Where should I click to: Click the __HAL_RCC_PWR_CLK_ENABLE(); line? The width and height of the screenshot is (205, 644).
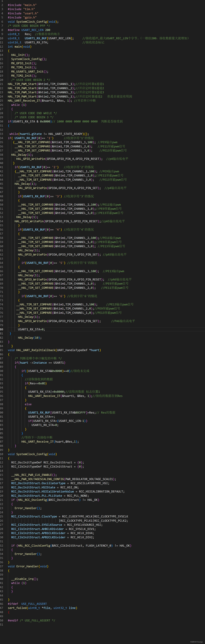pyautogui.click(x=34, y=475)
